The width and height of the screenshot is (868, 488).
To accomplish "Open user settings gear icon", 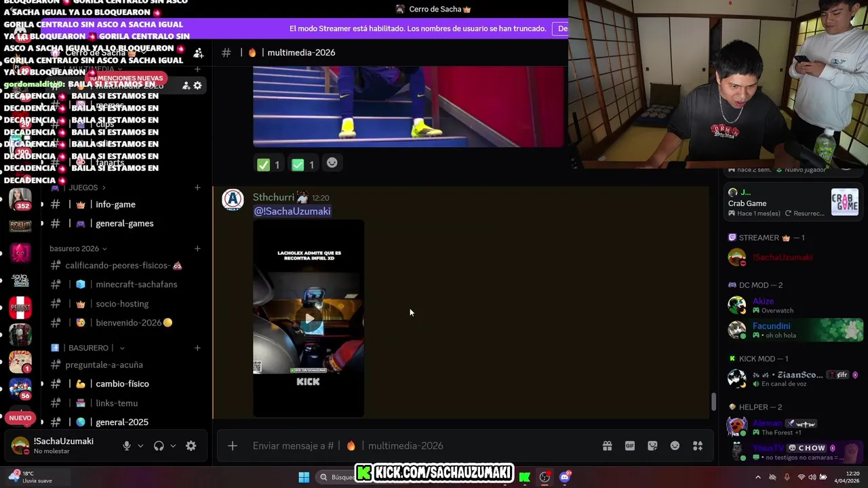I will pyautogui.click(x=191, y=446).
